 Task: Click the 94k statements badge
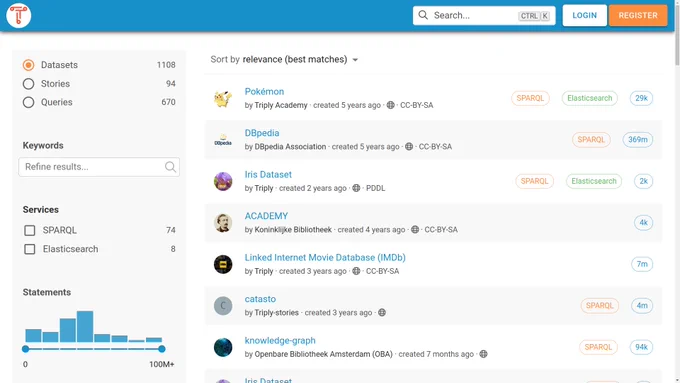[641, 347]
